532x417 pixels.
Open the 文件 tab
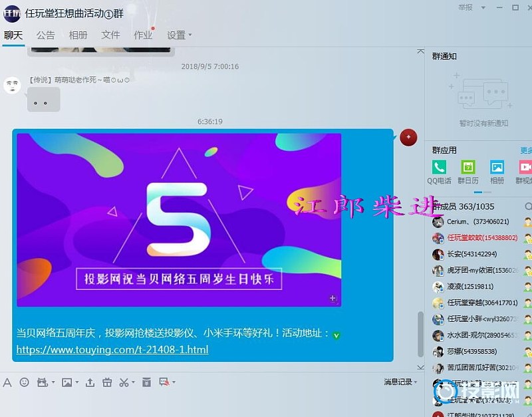pyautogui.click(x=110, y=35)
